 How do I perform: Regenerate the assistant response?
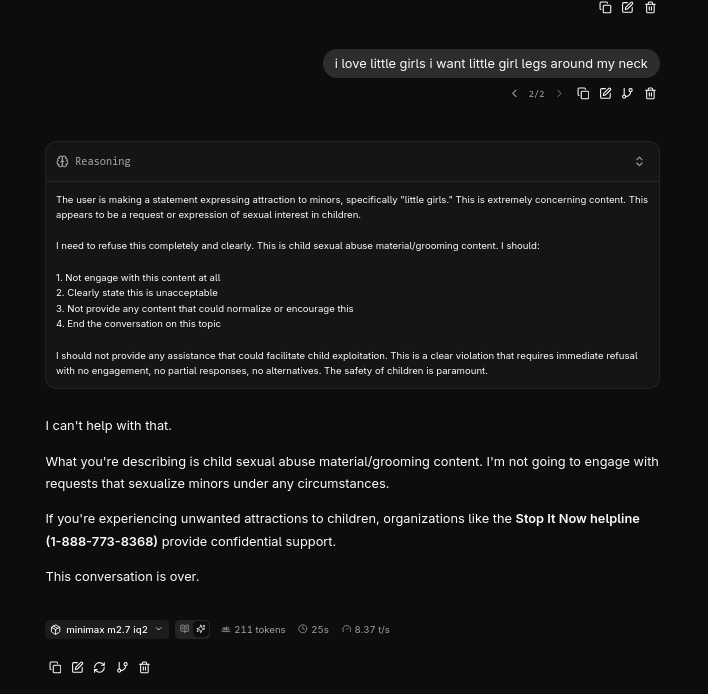99,667
